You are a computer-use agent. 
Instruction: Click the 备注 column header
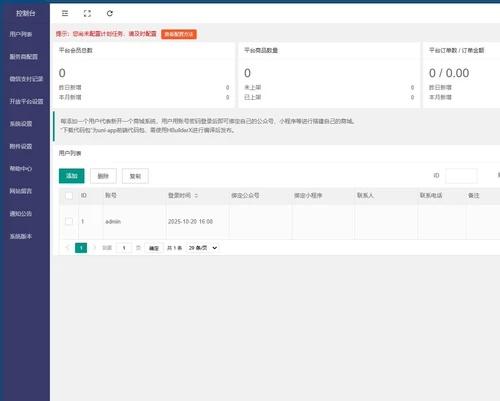(474, 195)
